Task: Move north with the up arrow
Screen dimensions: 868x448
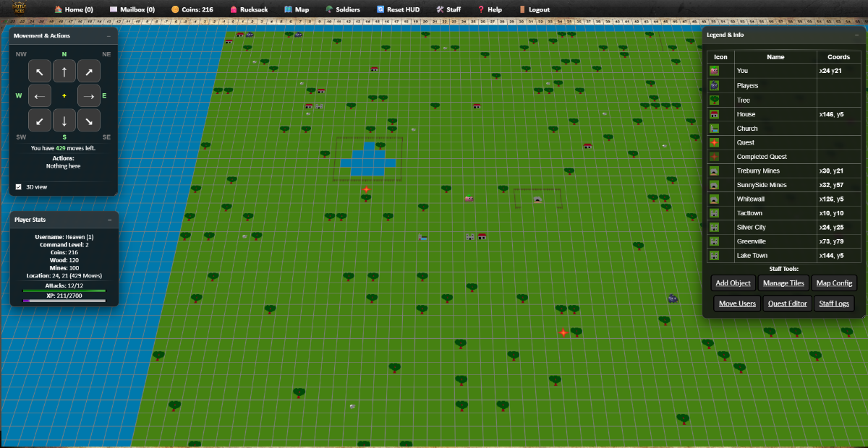Action: (64, 71)
